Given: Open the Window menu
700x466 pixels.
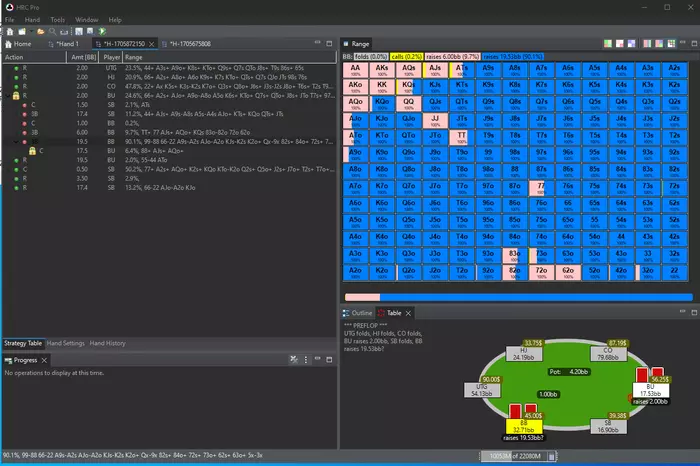Looking at the screenshot, I should pos(87,20).
